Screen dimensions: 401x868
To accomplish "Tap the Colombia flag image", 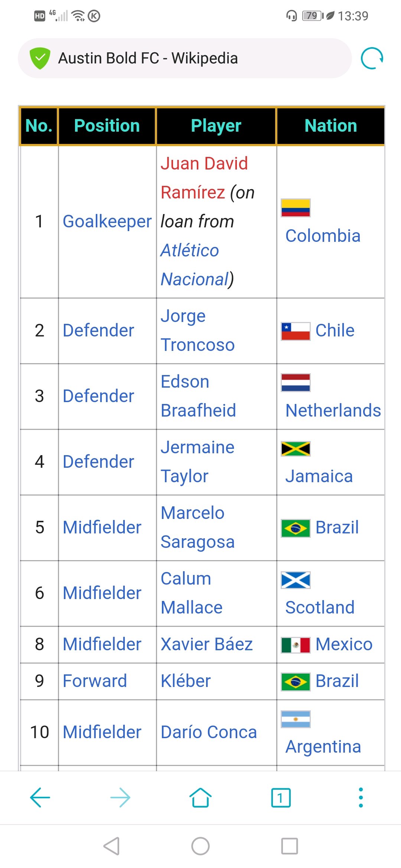I will pos(296,208).
